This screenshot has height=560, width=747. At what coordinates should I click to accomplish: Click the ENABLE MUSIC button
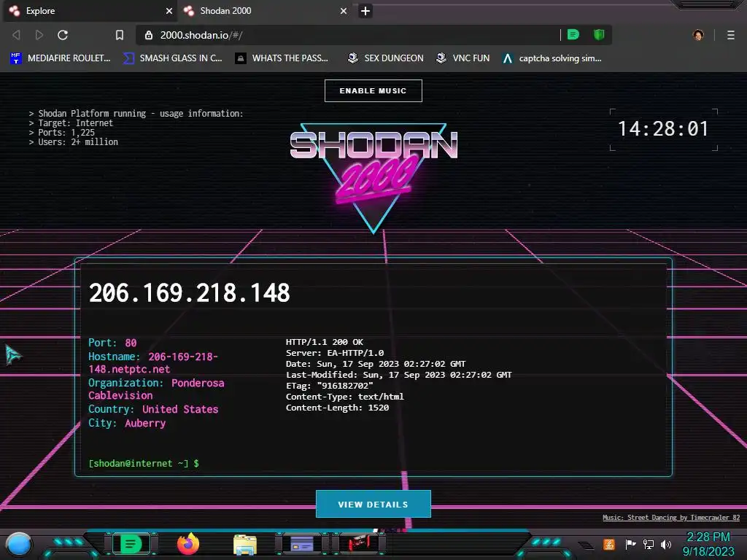tap(373, 90)
